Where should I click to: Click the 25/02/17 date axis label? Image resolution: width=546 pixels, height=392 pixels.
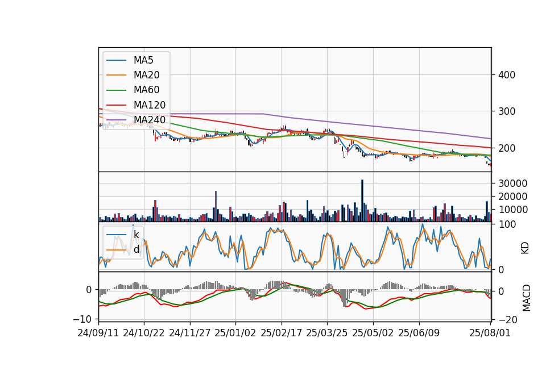pyautogui.click(x=282, y=333)
